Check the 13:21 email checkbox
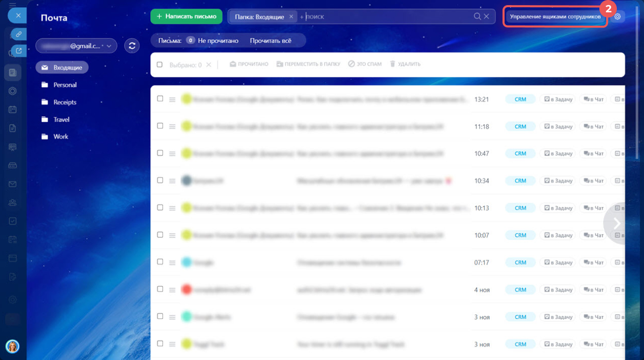644x360 pixels. [160, 98]
